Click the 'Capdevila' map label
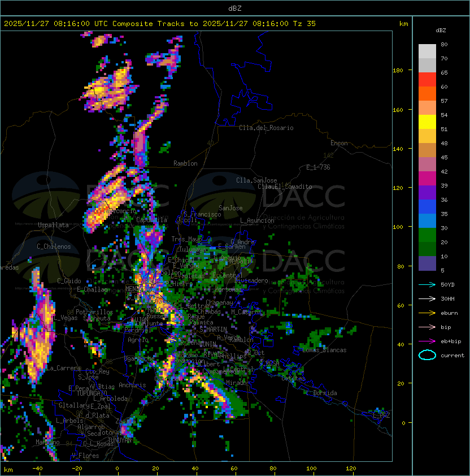The image size is (470, 476). 151,220
